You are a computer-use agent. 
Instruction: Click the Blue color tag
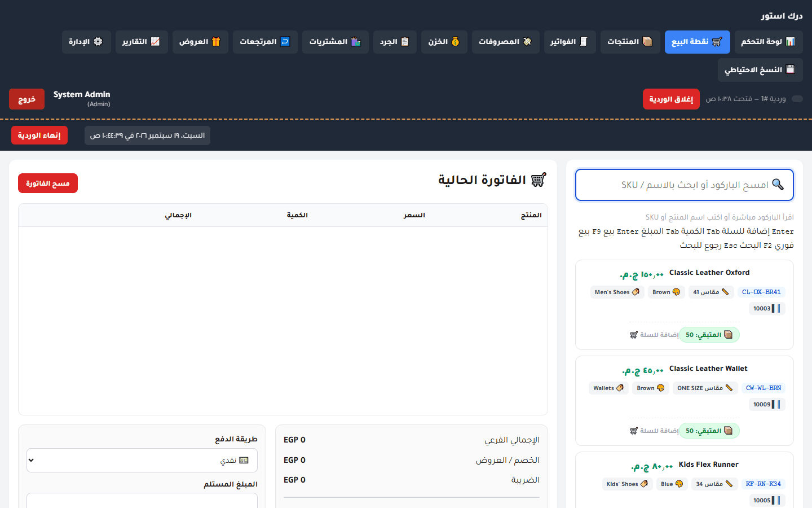tap(672, 484)
